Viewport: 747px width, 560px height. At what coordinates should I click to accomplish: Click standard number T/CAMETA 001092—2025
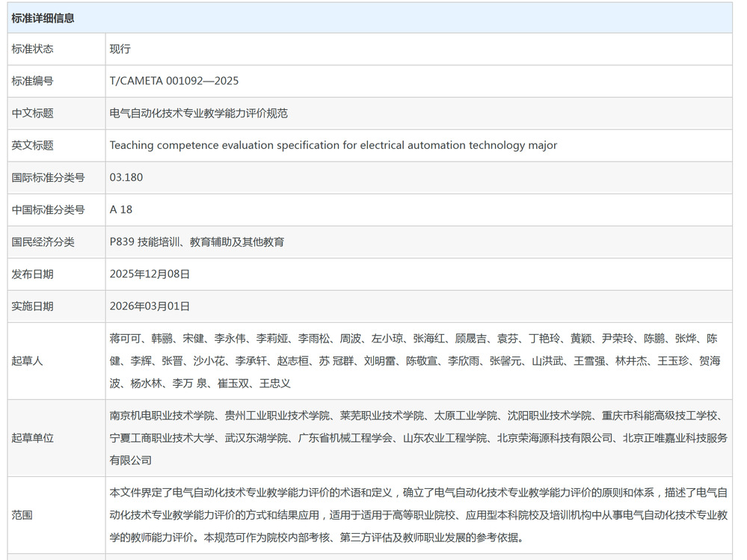click(x=174, y=81)
